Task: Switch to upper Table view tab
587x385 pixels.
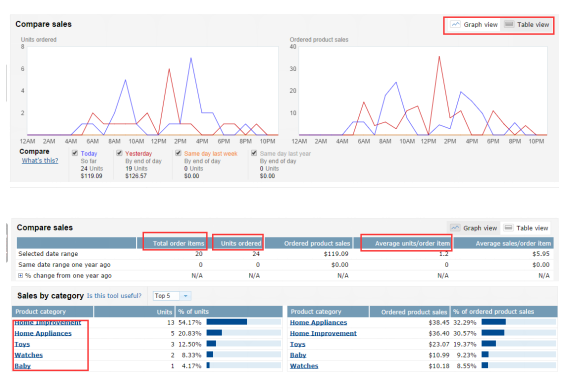Action: click(527, 25)
